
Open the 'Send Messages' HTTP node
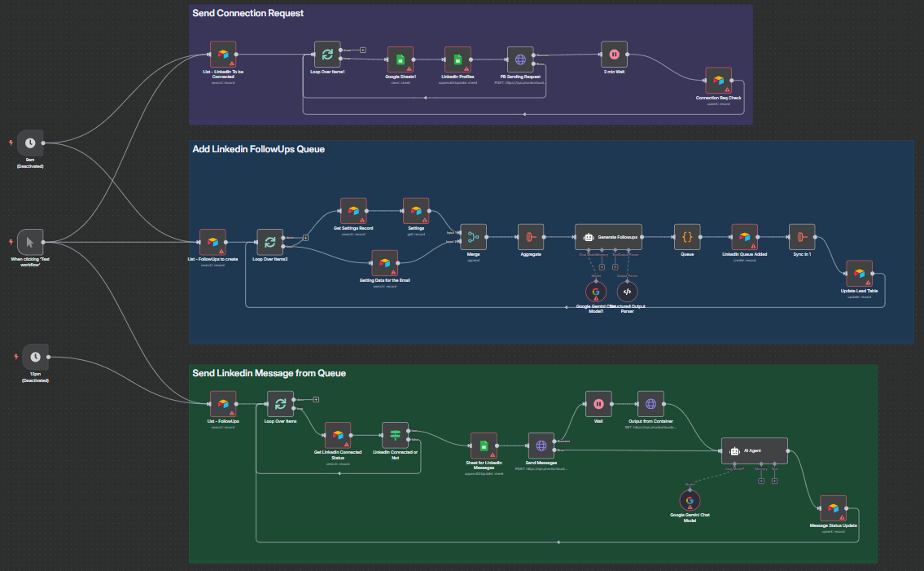pyautogui.click(x=541, y=446)
